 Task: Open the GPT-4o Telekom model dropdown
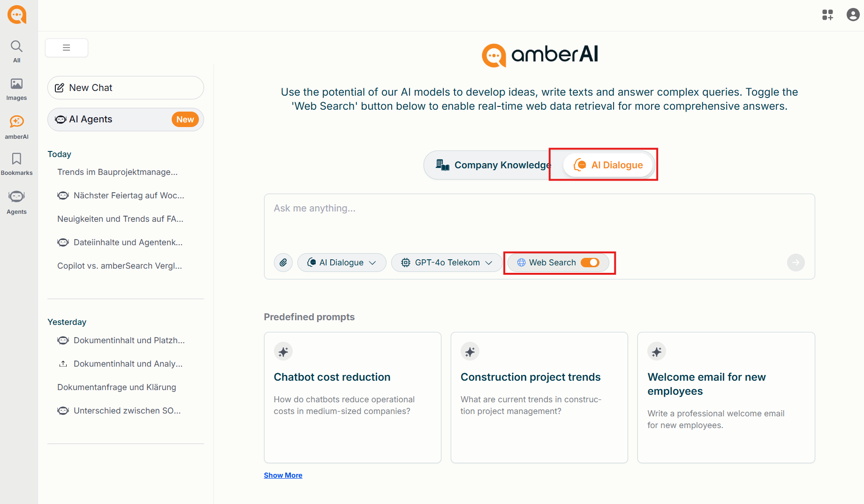tap(447, 263)
